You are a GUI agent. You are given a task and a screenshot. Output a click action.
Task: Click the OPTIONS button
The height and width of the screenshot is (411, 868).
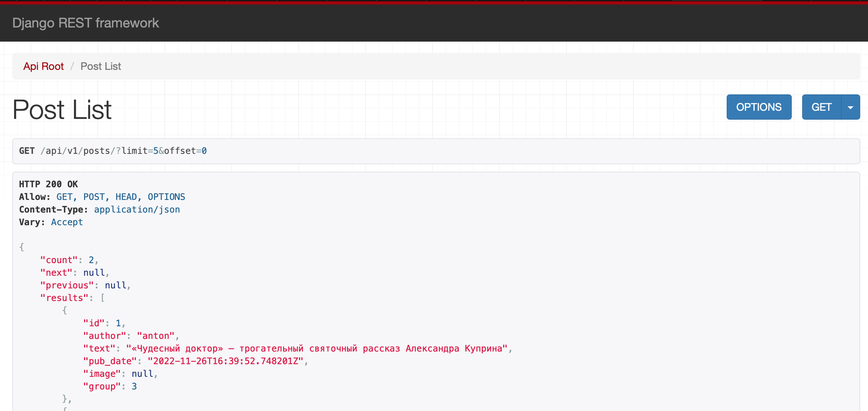point(759,107)
